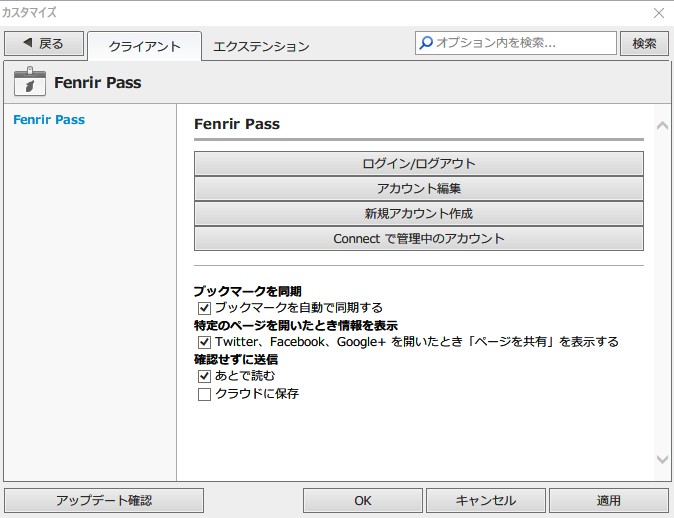The image size is (674, 518).
Task: Go back with the 戻る button
Action: click(x=44, y=43)
